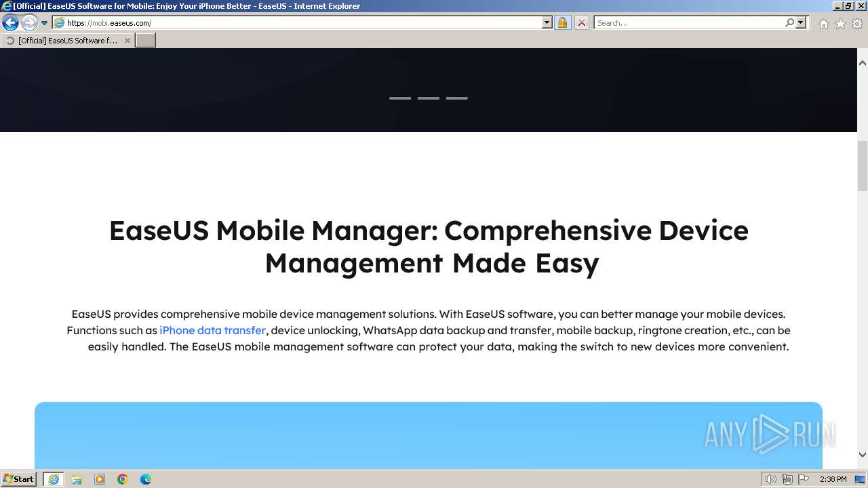
Task: Click the 2:38 PM system clock
Action: click(833, 479)
